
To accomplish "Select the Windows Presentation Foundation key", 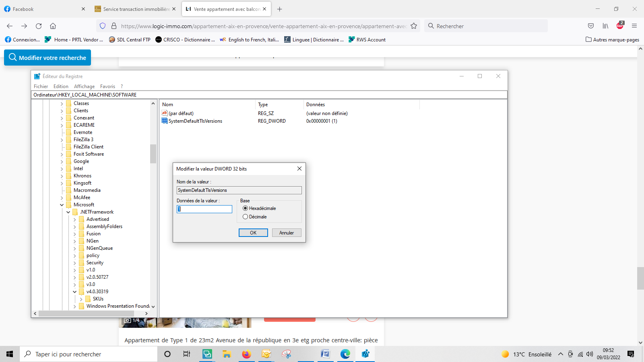I will (118, 306).
